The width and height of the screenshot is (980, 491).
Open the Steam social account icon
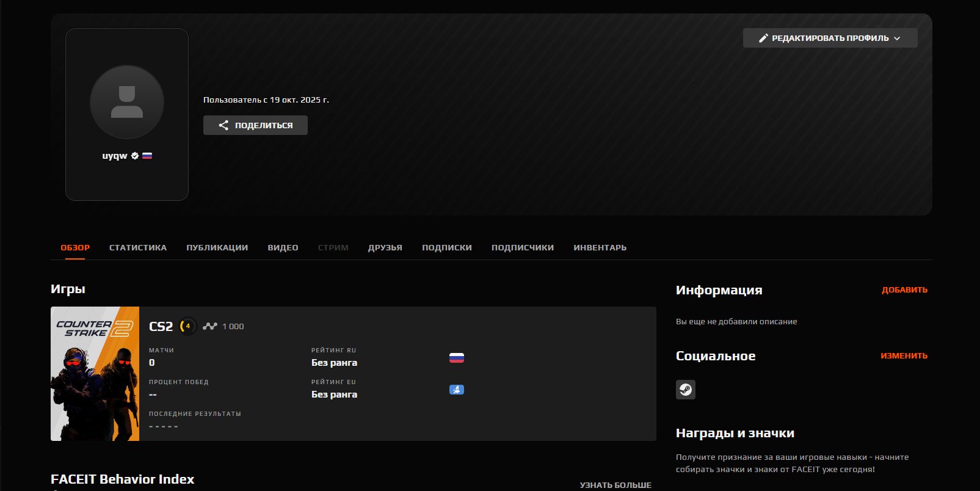pyautogui.click(x=685, y=390)
